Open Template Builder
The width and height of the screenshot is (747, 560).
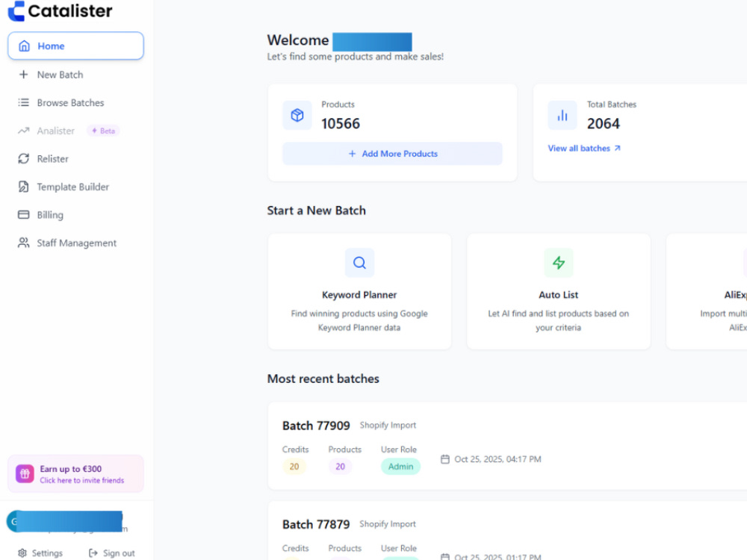pos(73,187)
